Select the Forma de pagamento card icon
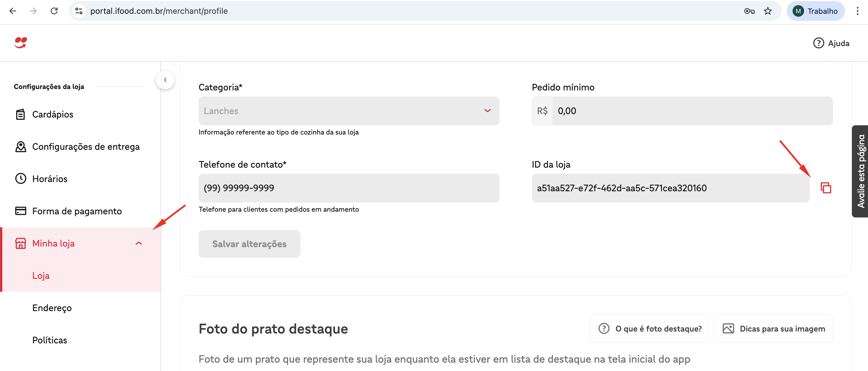The height and width of the screenshot is (371, 868). point(20,211)
